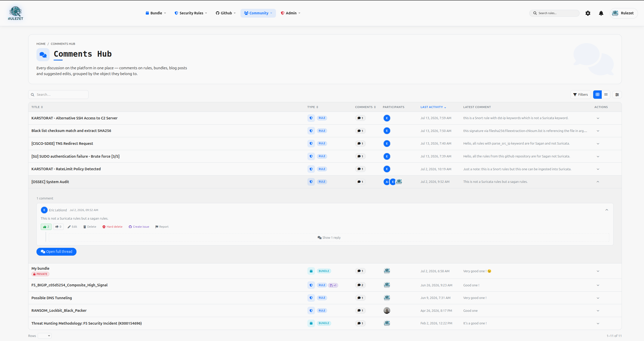Click pull request +1 badge on F5_BIGIP row

pos(333,285)
